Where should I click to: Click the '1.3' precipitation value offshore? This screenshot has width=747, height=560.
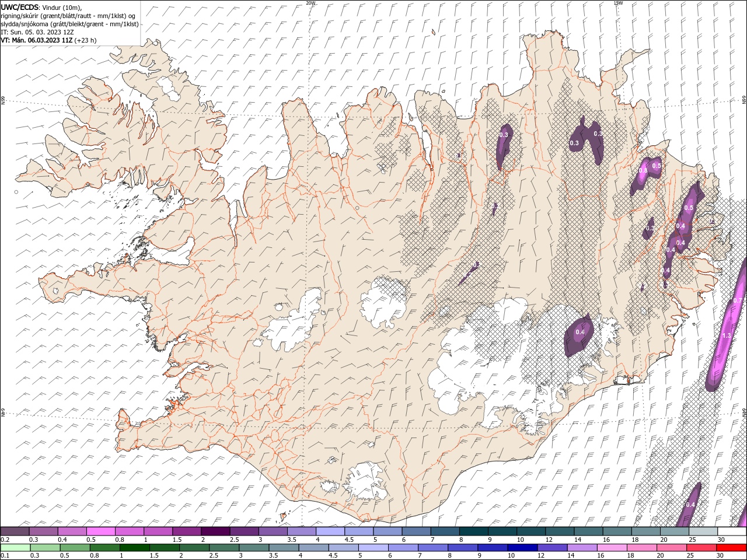tap(726, 336)
